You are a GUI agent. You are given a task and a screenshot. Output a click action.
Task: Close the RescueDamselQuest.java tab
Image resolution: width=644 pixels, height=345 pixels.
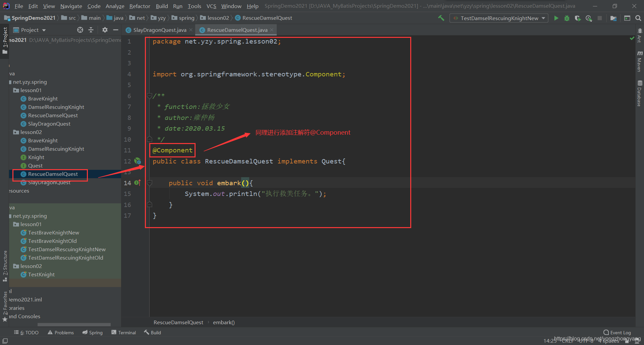coord(272,30)
